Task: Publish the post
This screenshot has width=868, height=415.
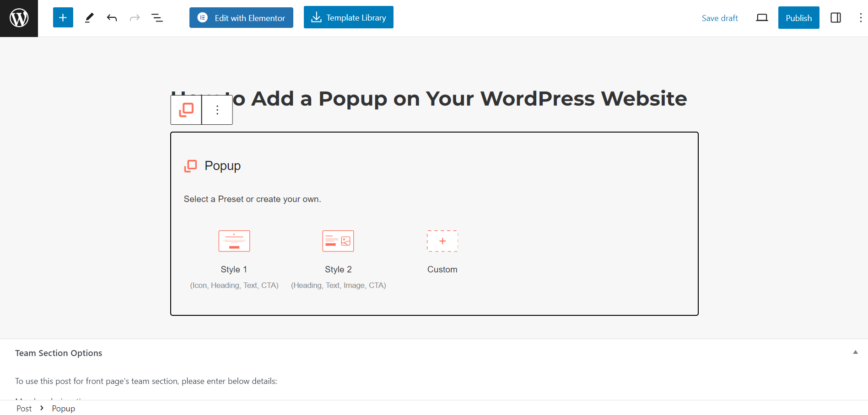Action: tap(799, 18)
